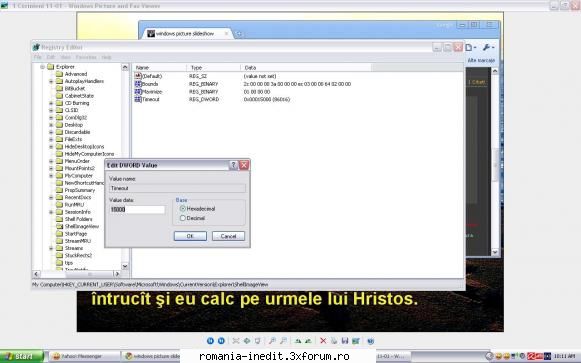The height and width of the screenshot is (363, 581).
Task: Switch to the windows picture slideshow browser tab
Action: tap(185, 34)
